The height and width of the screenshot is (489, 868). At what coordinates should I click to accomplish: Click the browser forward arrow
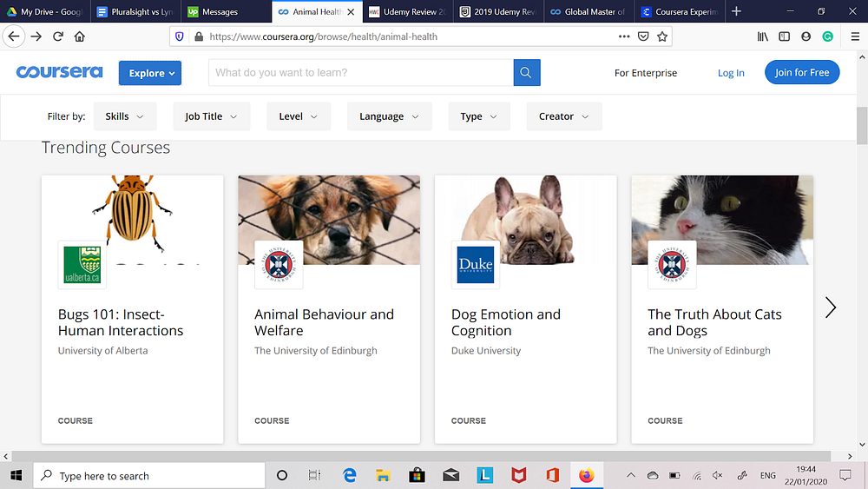click(36, 36)
